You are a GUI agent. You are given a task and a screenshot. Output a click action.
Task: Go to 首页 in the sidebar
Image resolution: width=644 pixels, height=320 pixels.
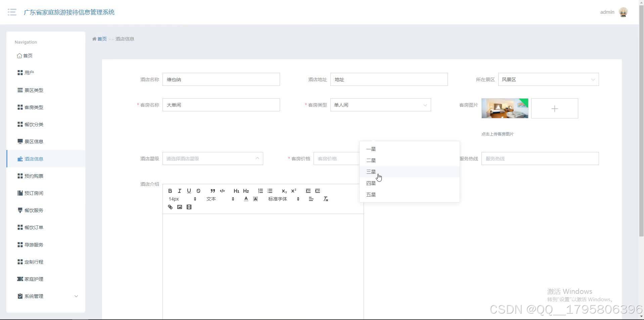(46, 56)
